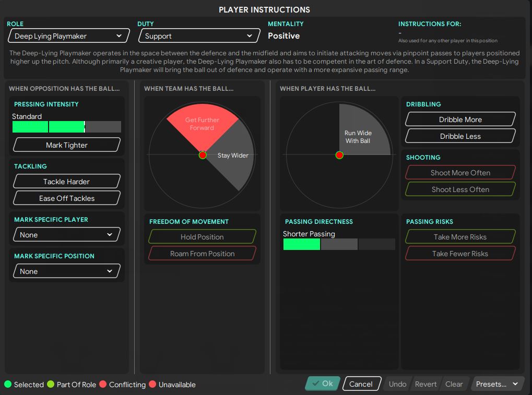Select the Dribble More instruction

click(460, 119)
